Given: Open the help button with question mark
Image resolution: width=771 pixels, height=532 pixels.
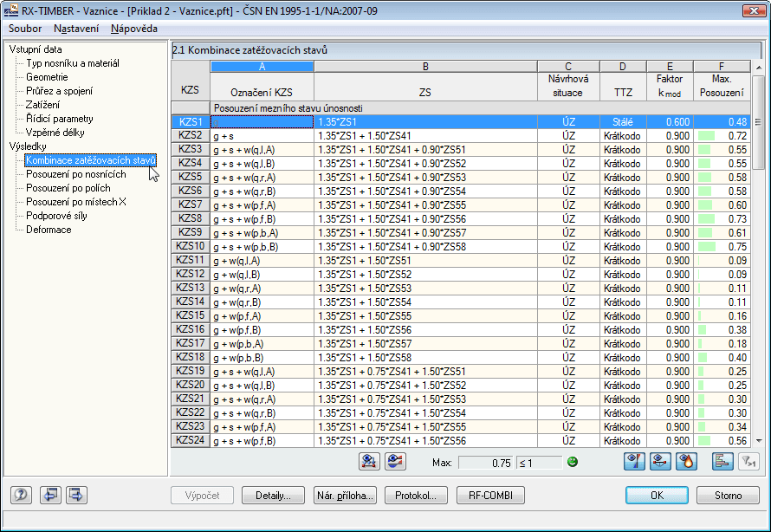Looking at the screenshot, I should 21,495.
